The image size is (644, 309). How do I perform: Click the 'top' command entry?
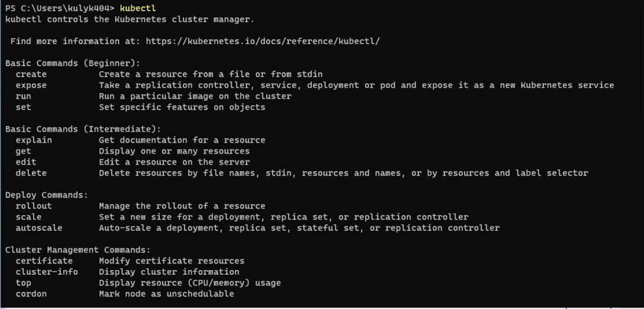pyautogui.click(x=23, y=283)
